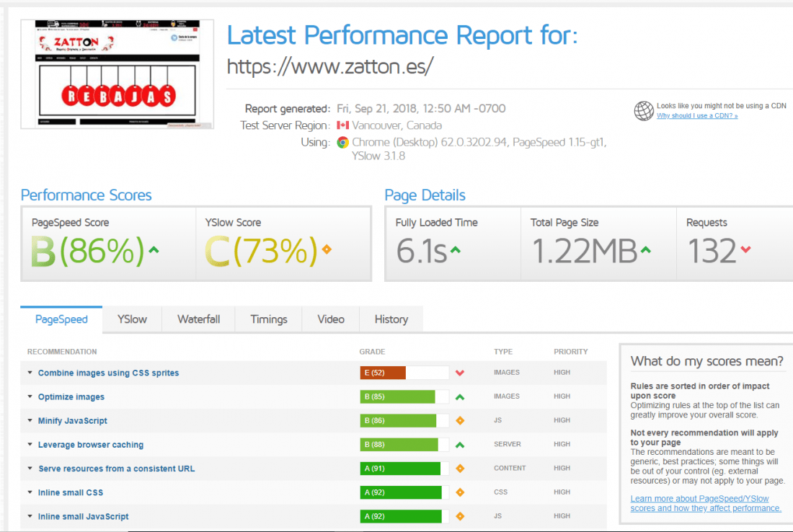Click the 'What do my scores mean?' heading
Screen dimensions: 793x532
707,361
